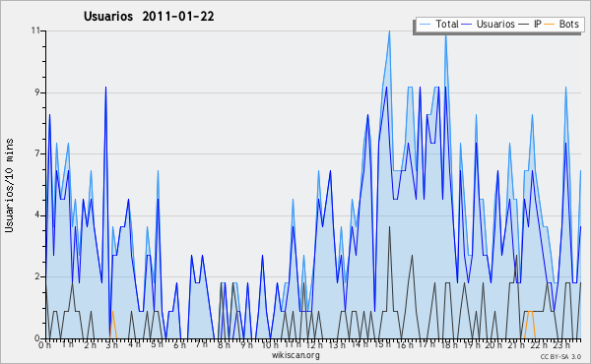
Task: Click the x-axis label '9 h'
Action: (x=246, y=345)
